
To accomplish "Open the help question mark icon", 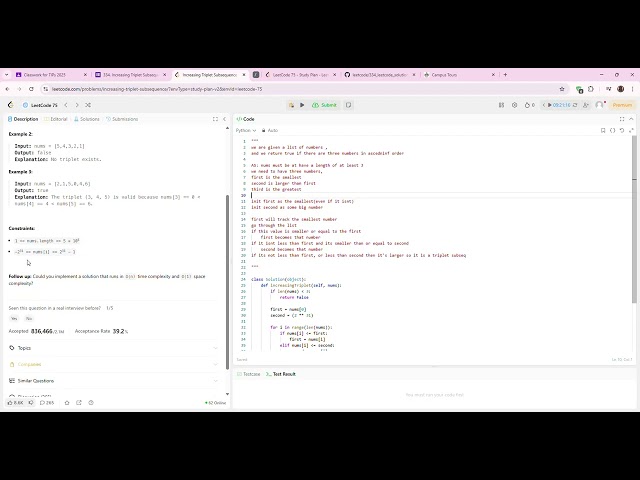I will [x=91, y=402].
